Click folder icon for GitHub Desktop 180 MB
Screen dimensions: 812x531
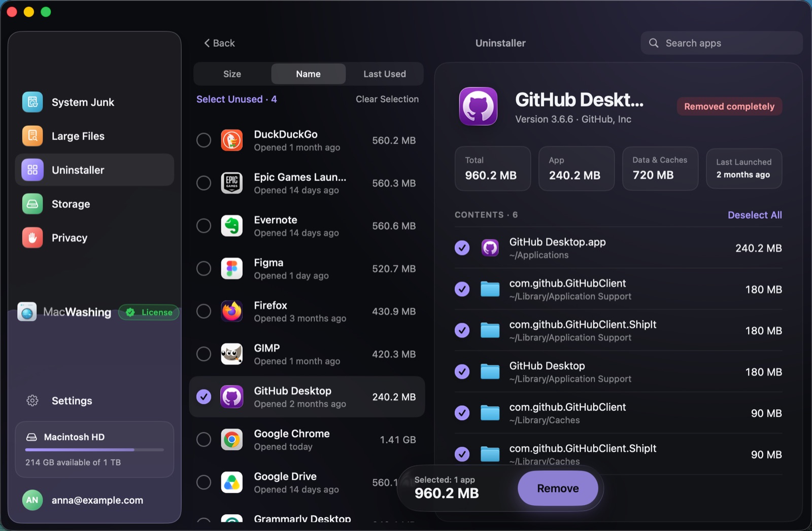pyautogui.click(x=490, y=372)
